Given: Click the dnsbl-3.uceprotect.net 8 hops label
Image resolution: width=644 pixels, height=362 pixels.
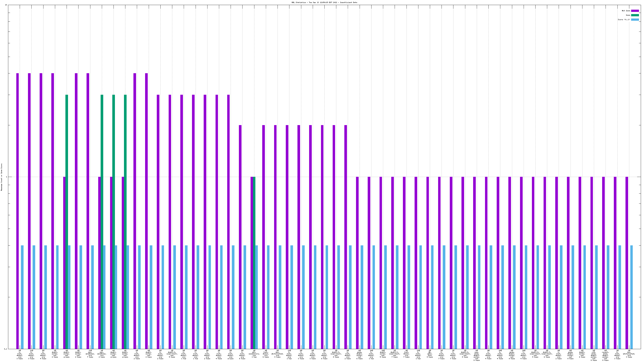Looking at the screenshot, I should [x=336, y=354].
